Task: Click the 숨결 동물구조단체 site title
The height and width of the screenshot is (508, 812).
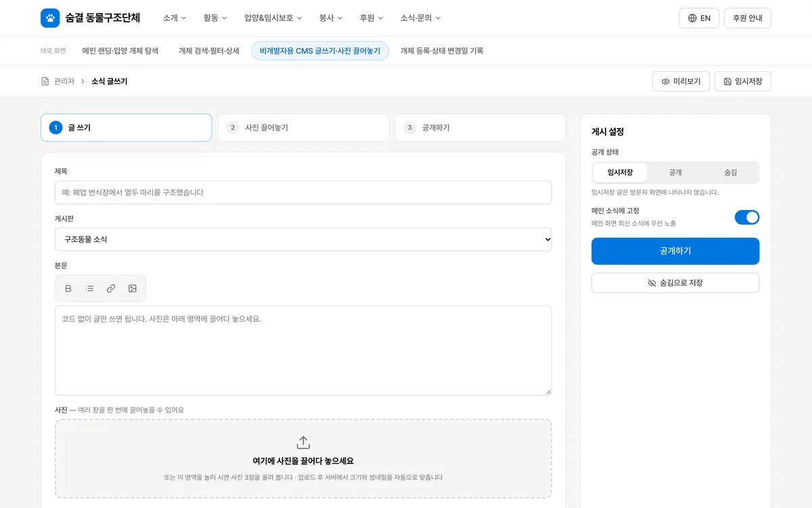Action: pos(103,18)
